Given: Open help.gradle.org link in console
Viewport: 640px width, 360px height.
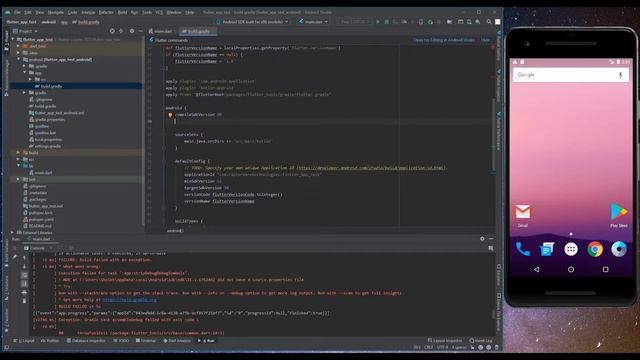Looking at the screenshot, I should 129,300.
